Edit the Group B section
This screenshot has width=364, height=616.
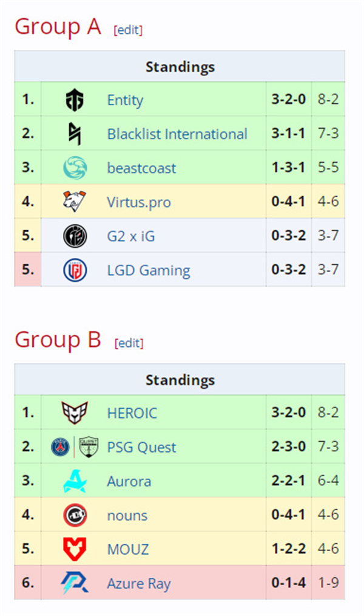[x=129, y=343]
